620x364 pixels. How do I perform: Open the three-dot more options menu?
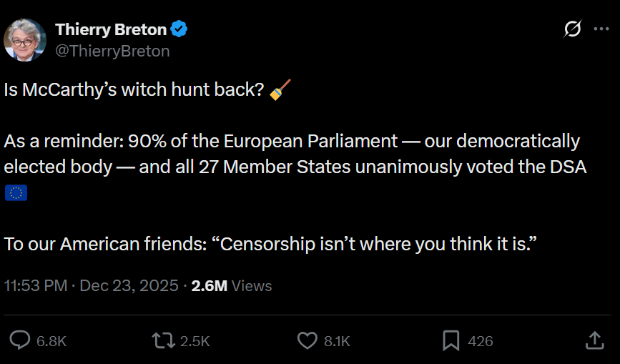(601, 29)
